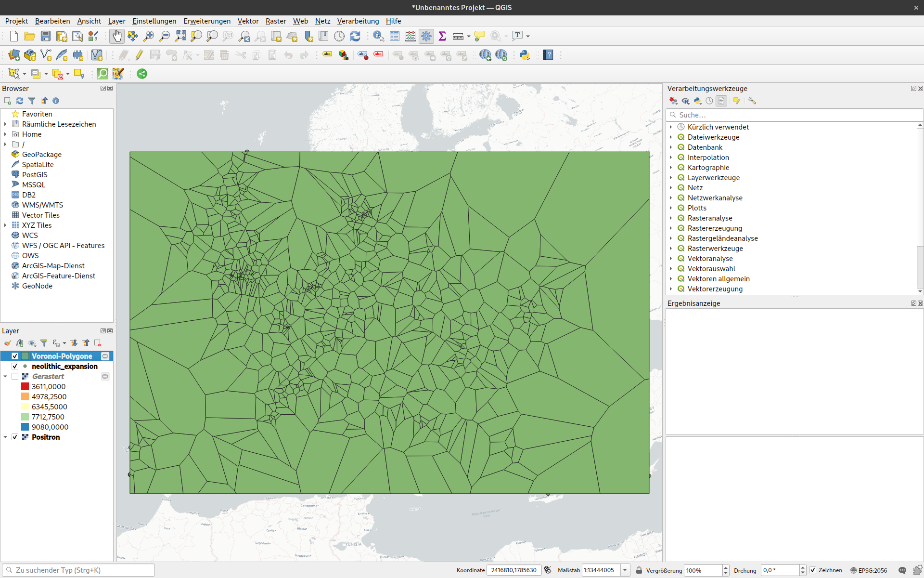
Task: Open the Python console icon
Action: pos(525,55)
